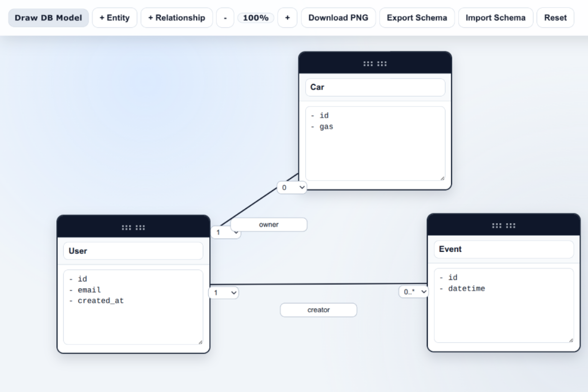588x392 pixels.
Task: Click the zoom out minus button
Action: (x=225, y=18)
